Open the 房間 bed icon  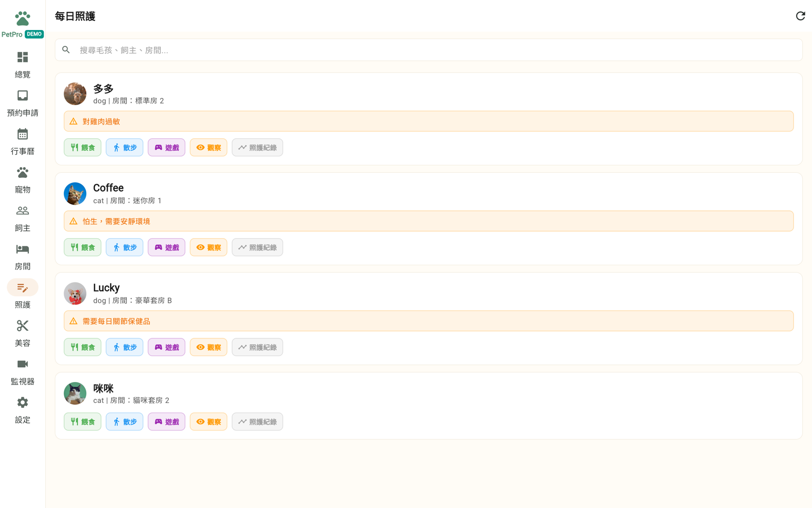[x=22, y=249]
